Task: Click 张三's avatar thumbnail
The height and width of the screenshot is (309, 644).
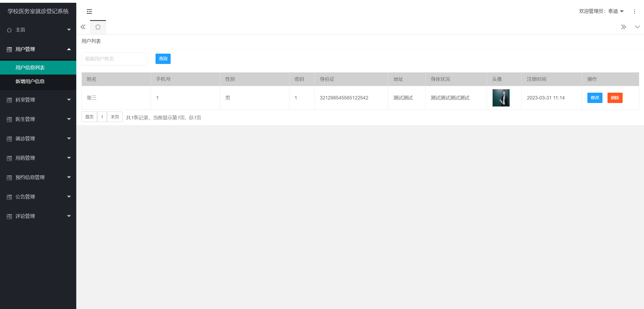Action: pyautogui.click(x=501, y=98)
